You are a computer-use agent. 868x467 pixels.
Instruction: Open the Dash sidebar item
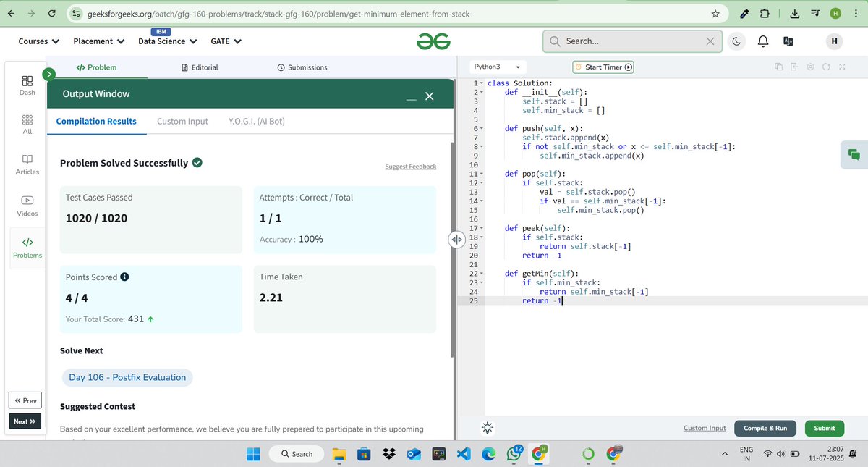click(x=27, y=85)
